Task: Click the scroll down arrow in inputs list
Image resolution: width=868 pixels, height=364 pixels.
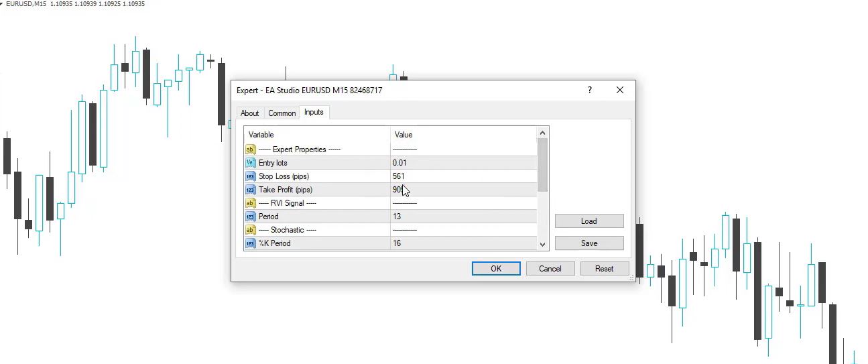Action: coord(543,245)
